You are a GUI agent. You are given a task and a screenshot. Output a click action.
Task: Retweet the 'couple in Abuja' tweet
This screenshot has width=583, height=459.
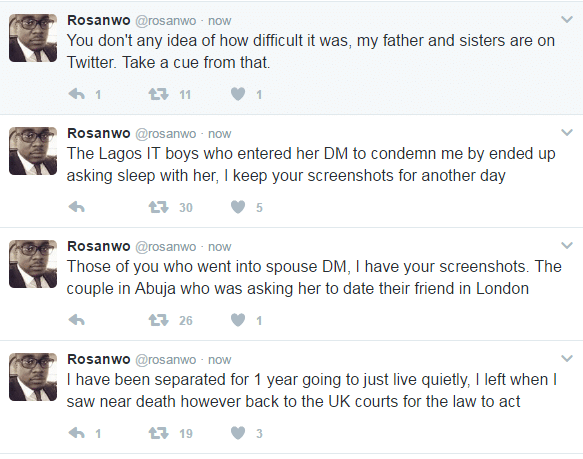(x=159, y=320)
